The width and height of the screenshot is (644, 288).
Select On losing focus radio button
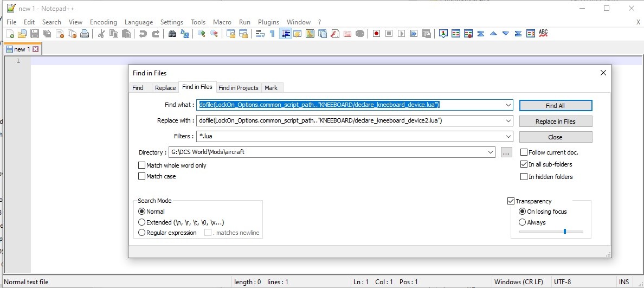click(x=523, y=212)
